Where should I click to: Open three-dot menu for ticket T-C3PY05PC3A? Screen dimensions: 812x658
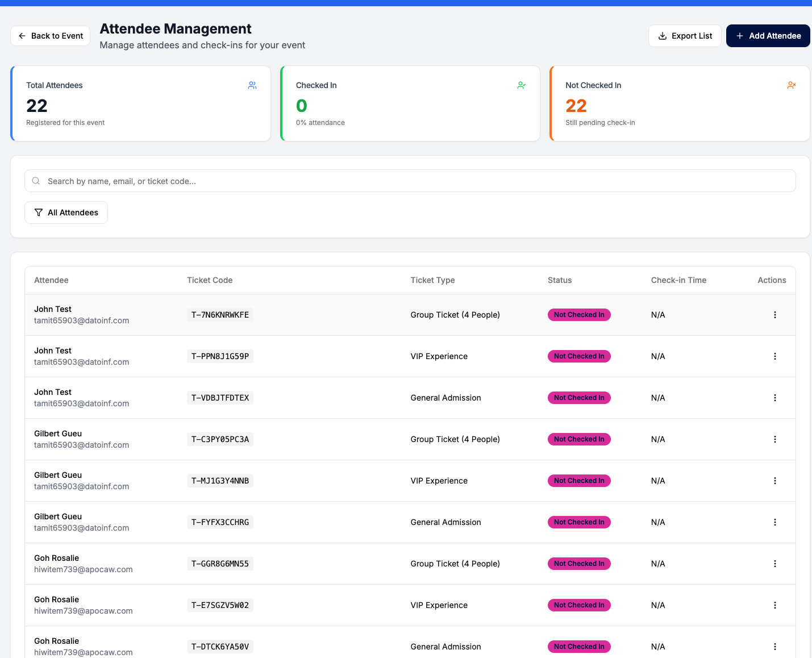(x=774, y=439)
